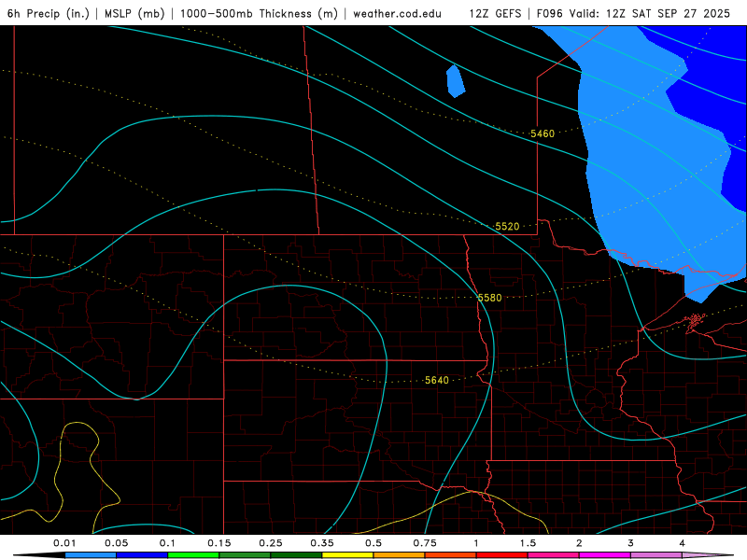Click the dark blue 0.05–0.1 legend swatch

click(x=142, y=555)
